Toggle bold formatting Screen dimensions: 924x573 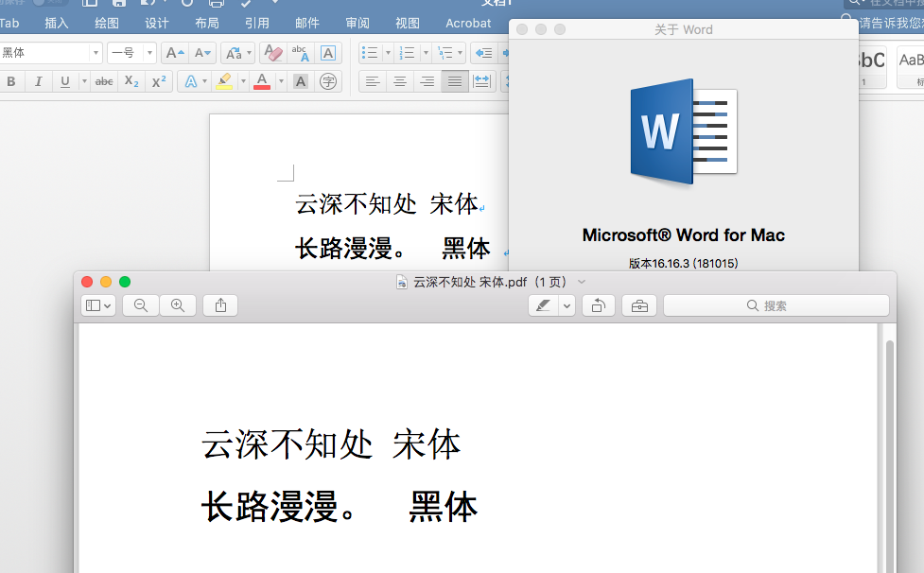pyautogui.click(x=11, y=81)
